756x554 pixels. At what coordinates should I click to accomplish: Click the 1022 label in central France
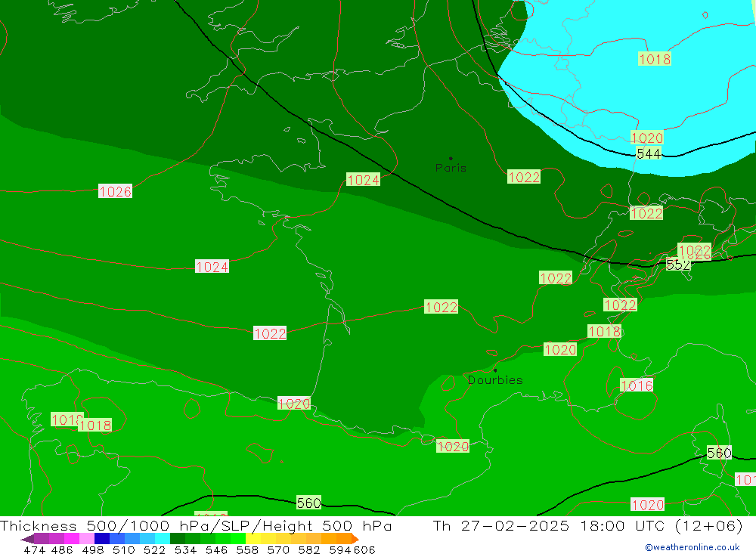click(442, 307)
